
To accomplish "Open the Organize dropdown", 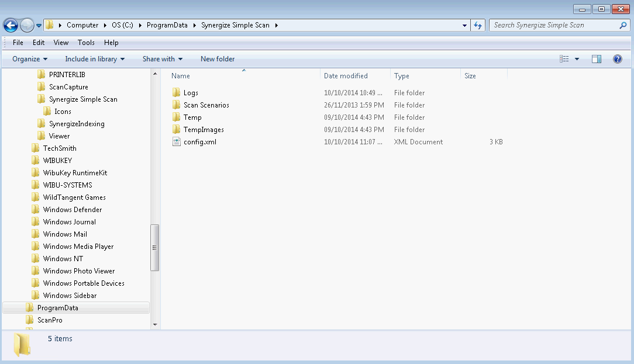I will click(30, 59).
